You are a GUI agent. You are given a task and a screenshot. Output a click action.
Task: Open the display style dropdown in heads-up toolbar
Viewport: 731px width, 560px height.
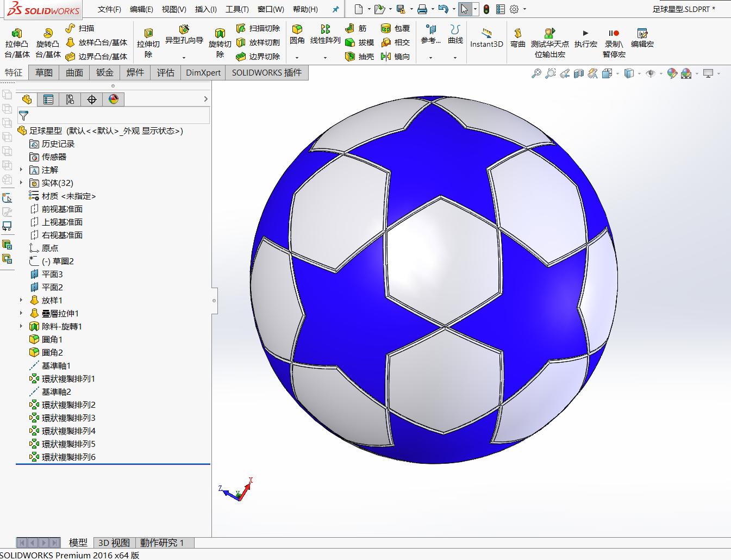click(639, 72)
